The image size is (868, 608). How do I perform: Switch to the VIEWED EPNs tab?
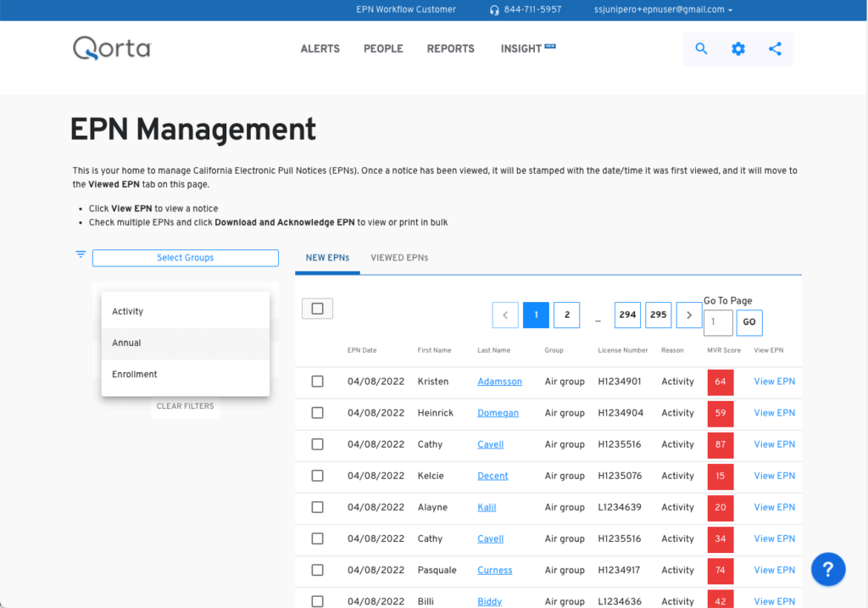click(398, 258)
